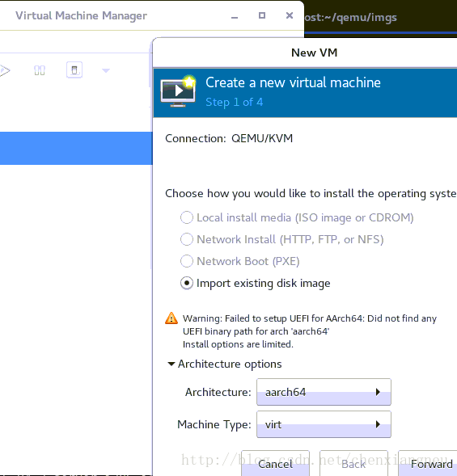Click the UEFI warning triangle icon
The image size is (457, 476).
coord(171,318)
